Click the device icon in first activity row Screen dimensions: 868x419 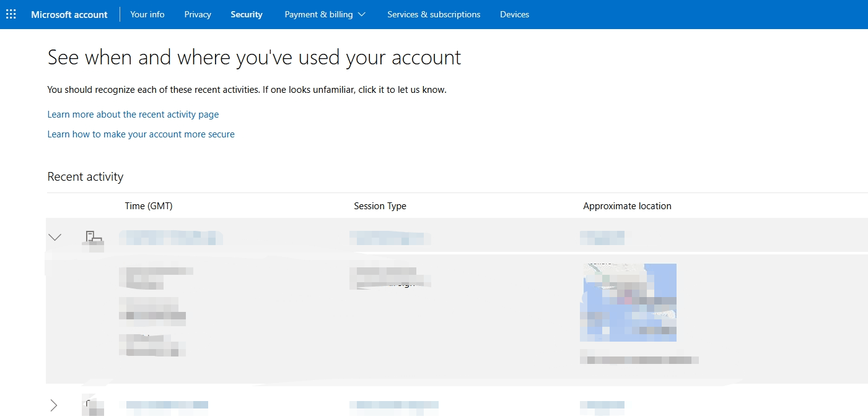pyautogui.click(x=94, y=237)
